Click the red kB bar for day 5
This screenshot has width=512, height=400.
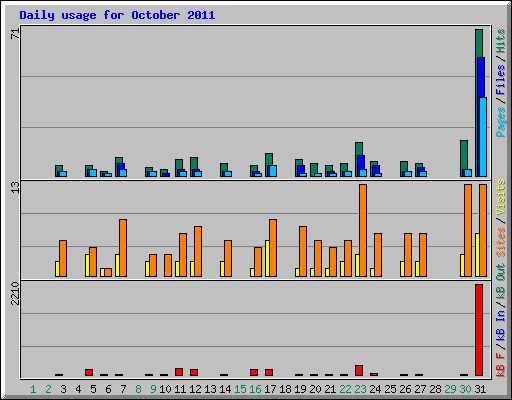click(x=89, y=372)
